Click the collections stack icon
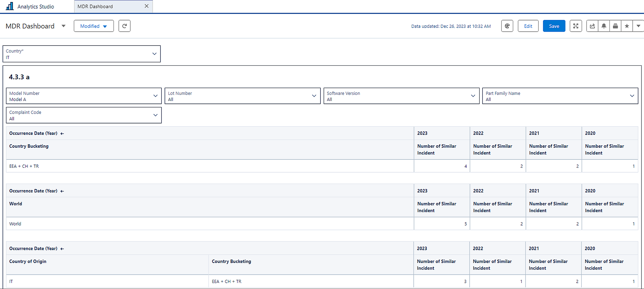The height and width of the screenshot is (289, 644). tap(615, 26)
